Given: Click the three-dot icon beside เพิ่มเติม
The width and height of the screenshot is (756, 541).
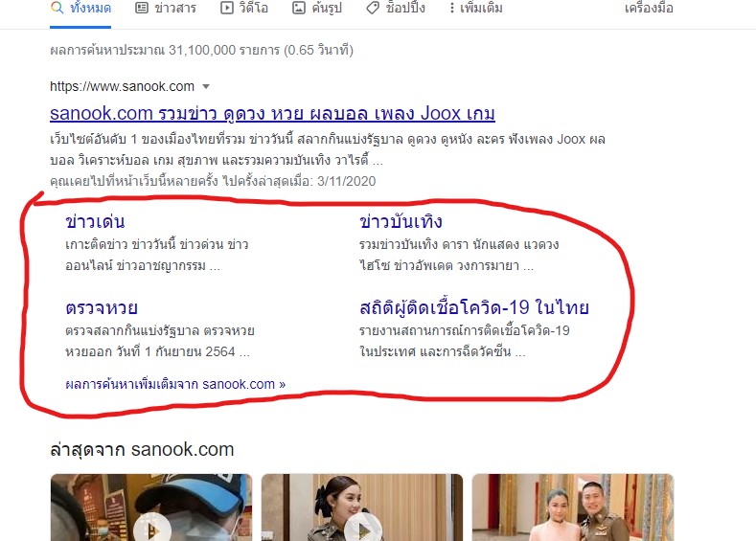Looking at the screenshot, I should coord(451,9).
